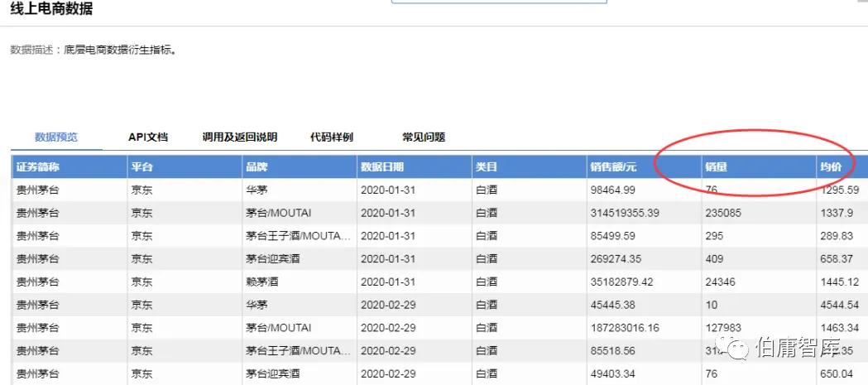
Task: Select 华茅 brand in the 45445.38 row
Action: pos(257,305)
